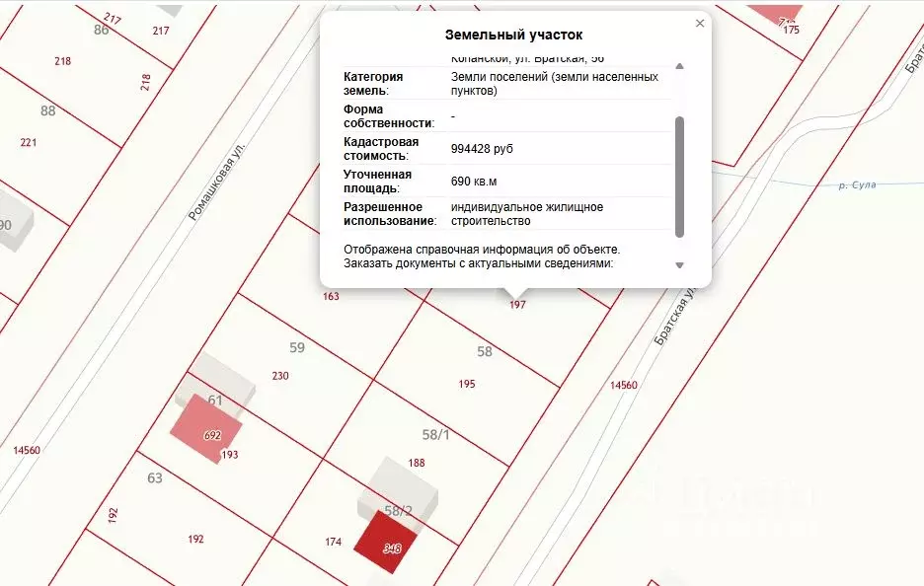Select parcel 86 at the top
The image size is (924, 586).
click(99, 29)
